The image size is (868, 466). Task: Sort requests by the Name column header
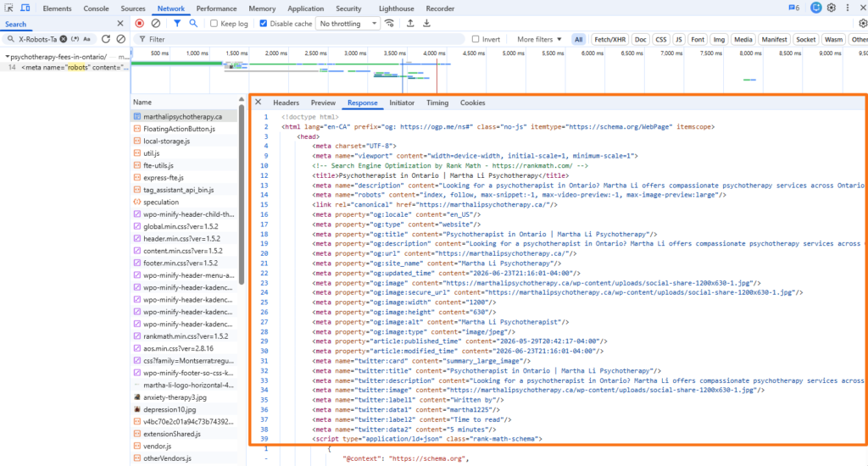184,103
